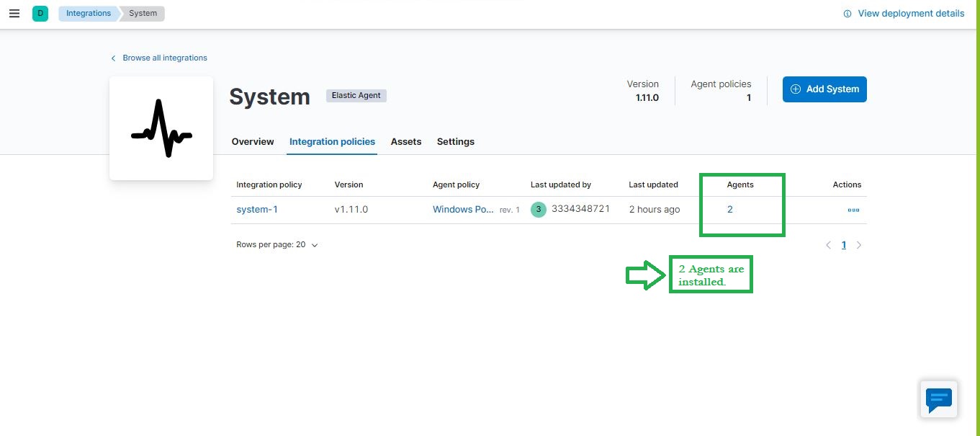Click the plus icon on Add System button
980x436 pixels.
click(x=795, y=89)
